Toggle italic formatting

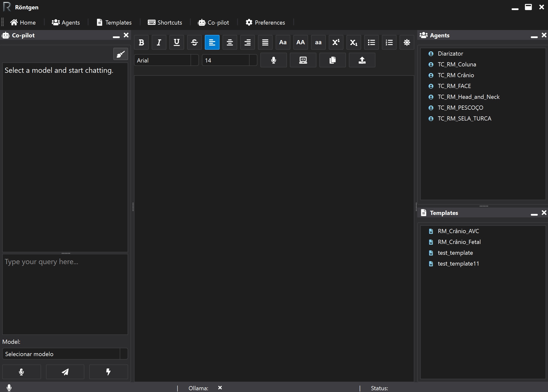click(159, 42)
